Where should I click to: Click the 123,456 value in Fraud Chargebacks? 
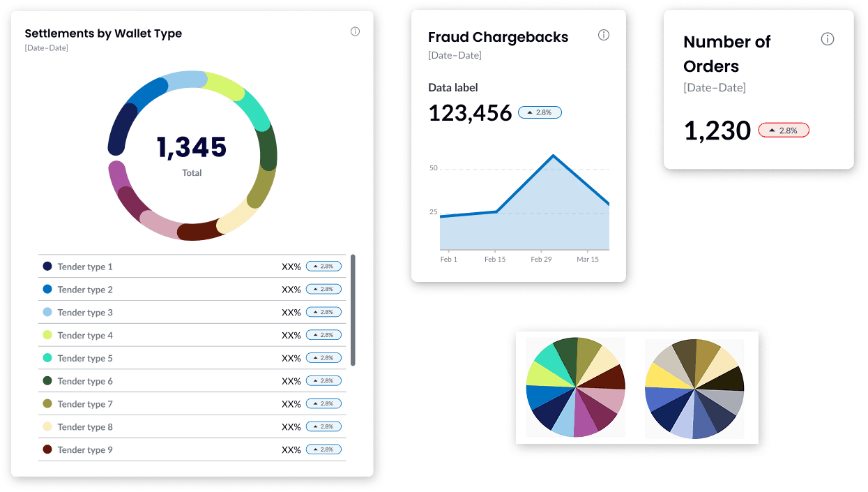click(470, 113)
